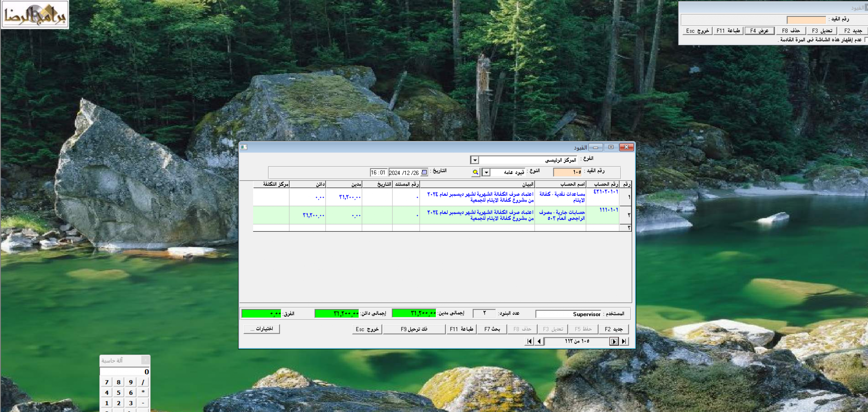Viewport: 868px width, 412px height.
Task: Click the البيان column header
Action: click(x=477, y=184)
